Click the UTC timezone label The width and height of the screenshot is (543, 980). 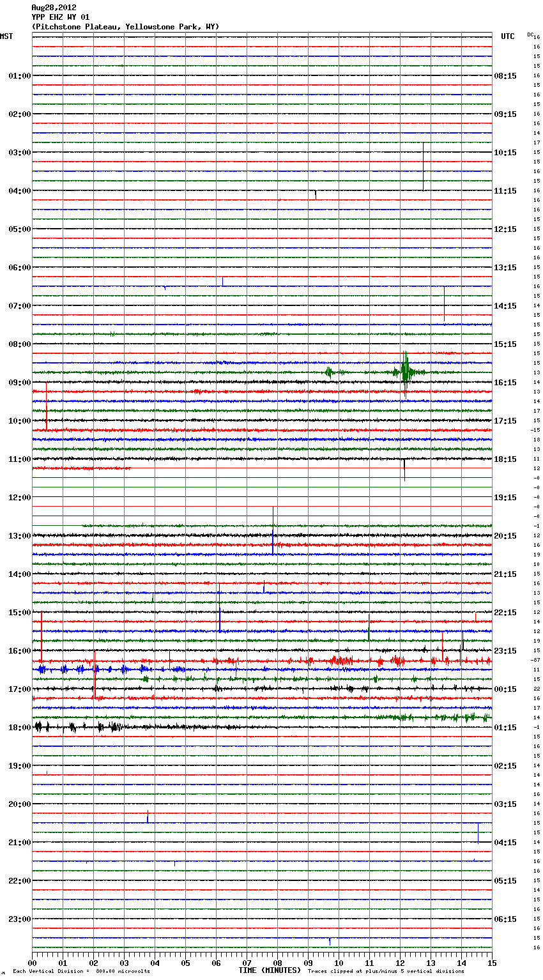point(507,36)
